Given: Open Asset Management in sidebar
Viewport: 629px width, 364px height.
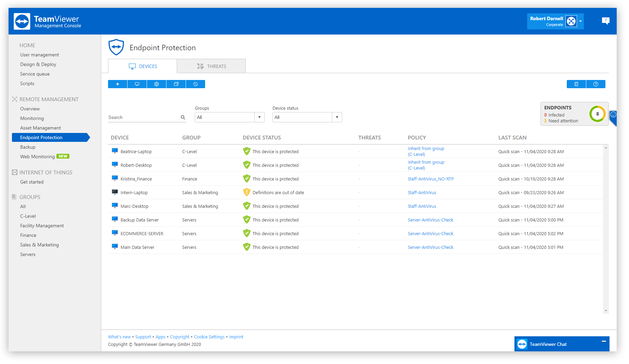Looking at the screenshot, I should (x=40, y=128).
